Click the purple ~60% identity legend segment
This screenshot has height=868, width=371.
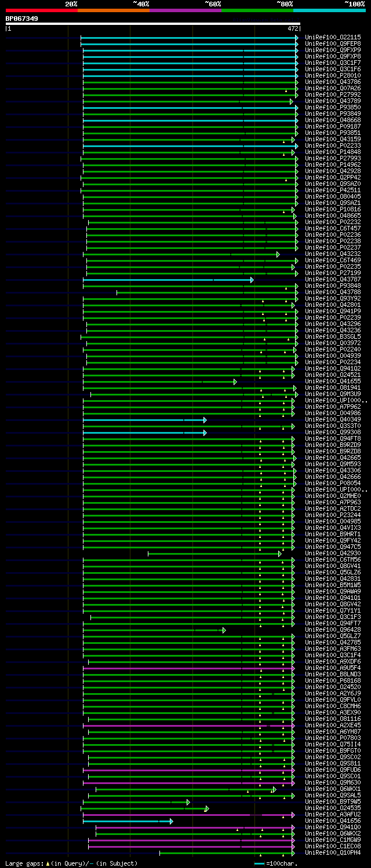click(185, 10)
